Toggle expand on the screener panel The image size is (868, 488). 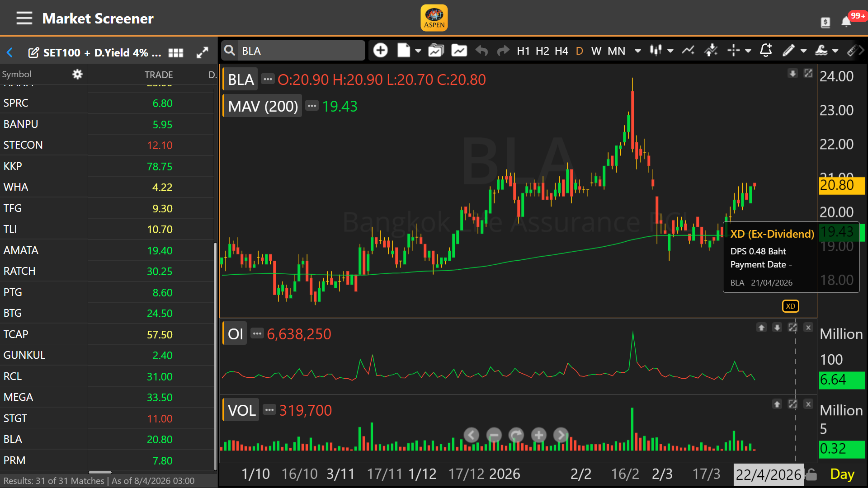coord(203,53)
